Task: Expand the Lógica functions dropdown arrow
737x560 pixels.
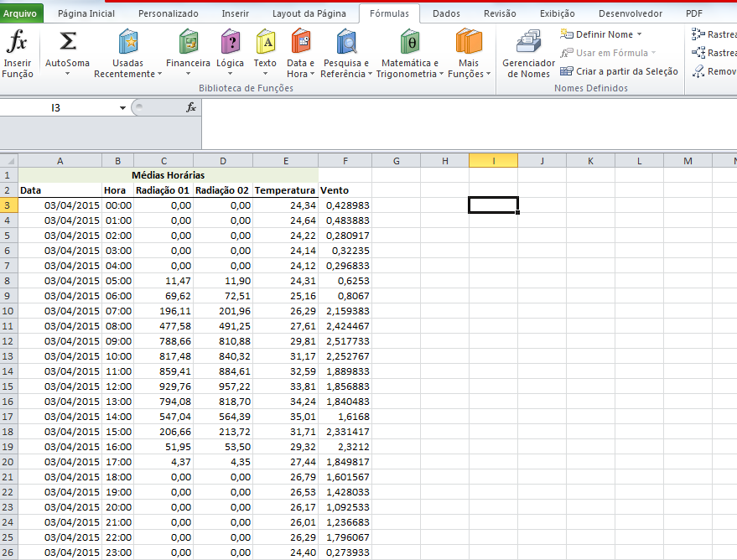Action: pyautogui.click(x=230, y=74)
